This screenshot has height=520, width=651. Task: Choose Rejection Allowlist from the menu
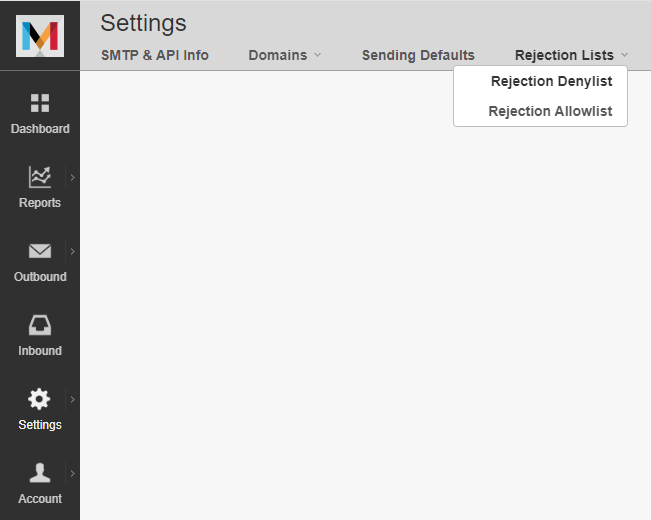(x=550, y=111)
